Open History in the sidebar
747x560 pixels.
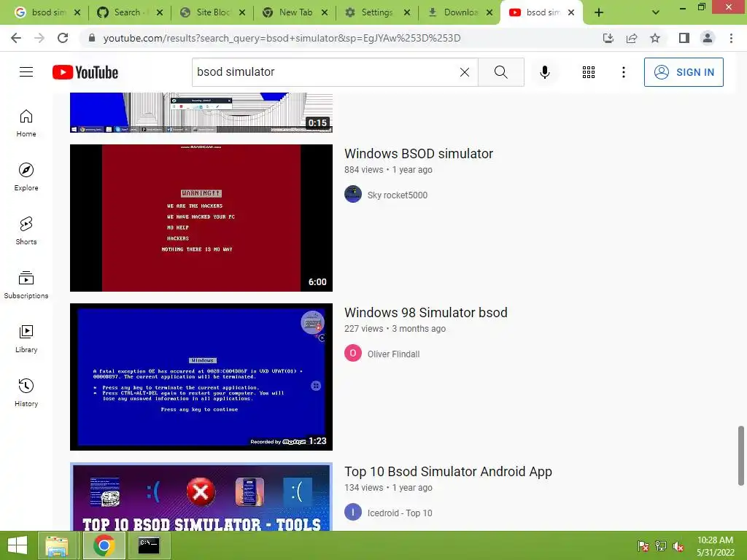pyautogui.click(x=26, y=392)
